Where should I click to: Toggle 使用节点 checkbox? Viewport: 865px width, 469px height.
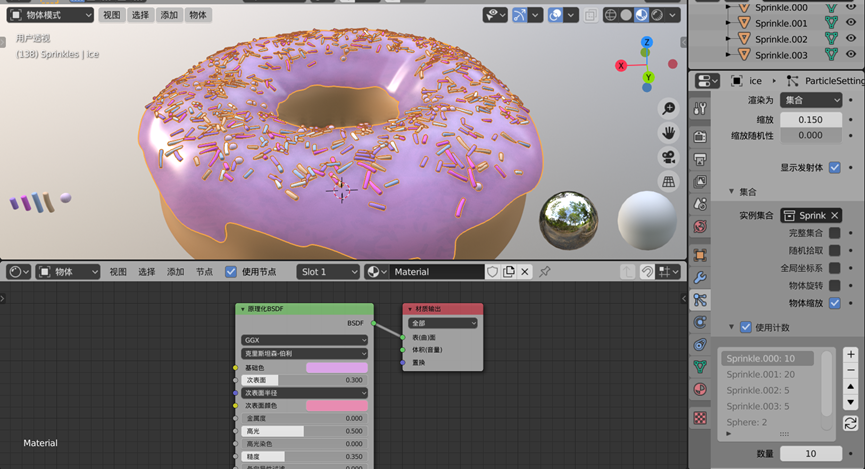point(231,271)
